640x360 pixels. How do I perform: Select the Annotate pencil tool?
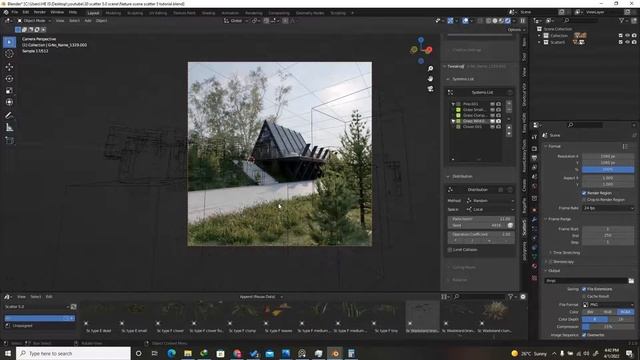(x=9, y=116)
